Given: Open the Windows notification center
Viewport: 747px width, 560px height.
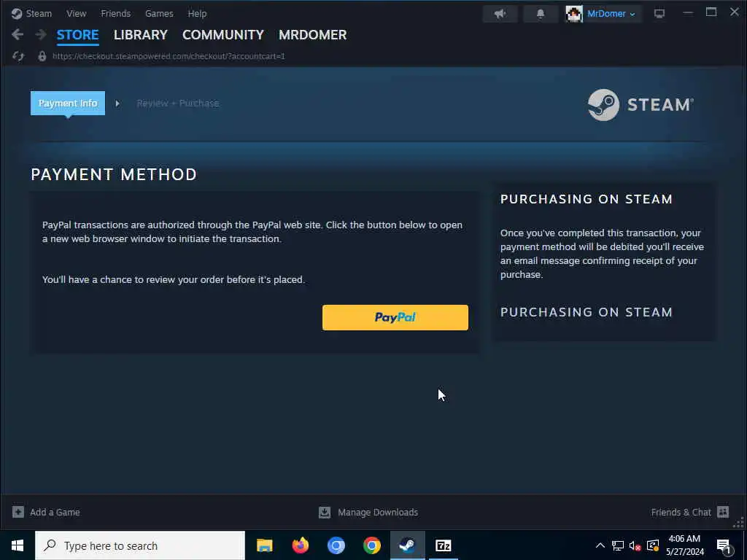Looking at the screenshot, I should [x=724, y=546].
